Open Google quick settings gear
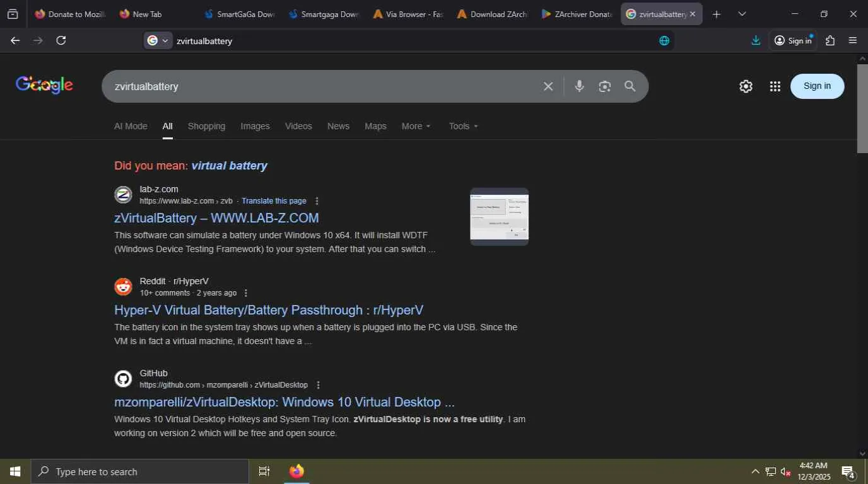Screen dimensions: 868x484 746,86
